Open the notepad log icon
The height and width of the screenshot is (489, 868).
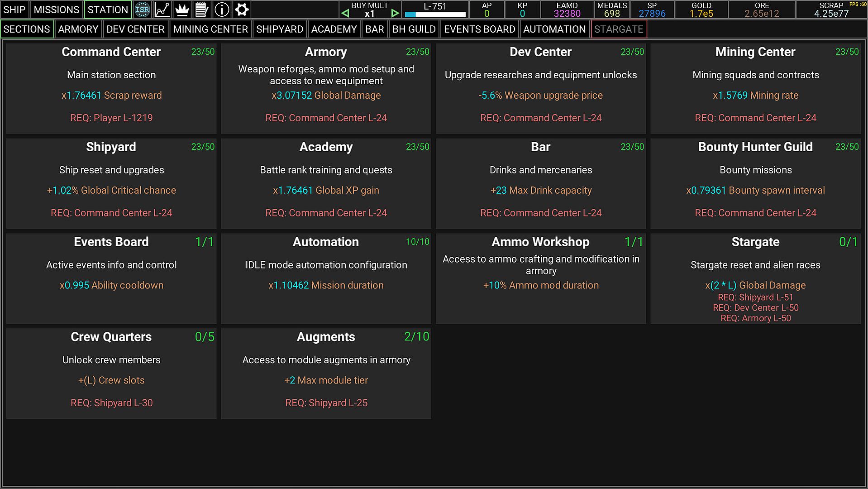click(202, 10)
